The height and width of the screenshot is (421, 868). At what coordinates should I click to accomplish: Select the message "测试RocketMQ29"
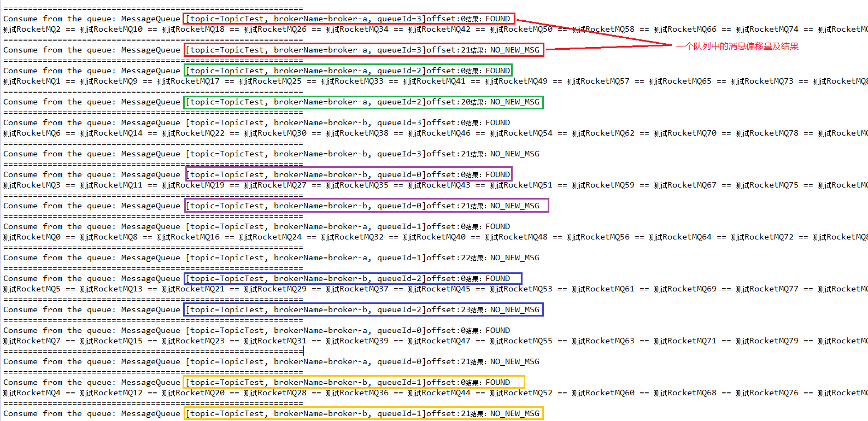click(275, 289)
